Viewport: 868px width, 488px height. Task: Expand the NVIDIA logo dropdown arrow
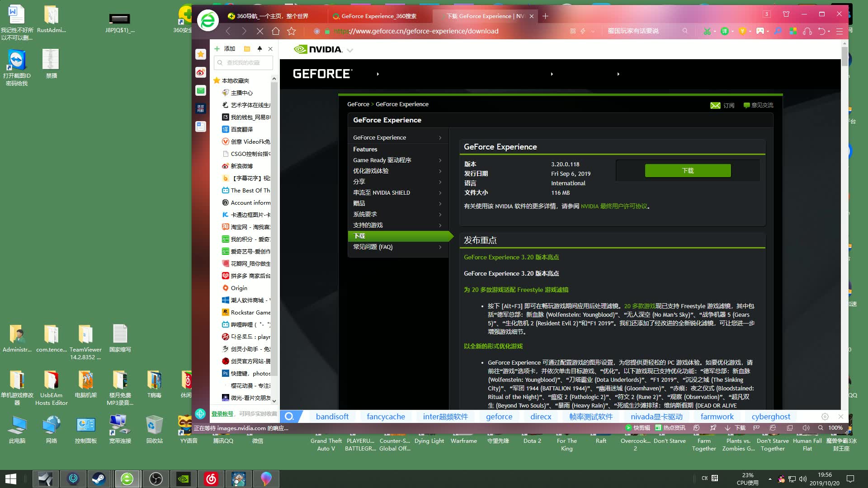tap(350, 50)
